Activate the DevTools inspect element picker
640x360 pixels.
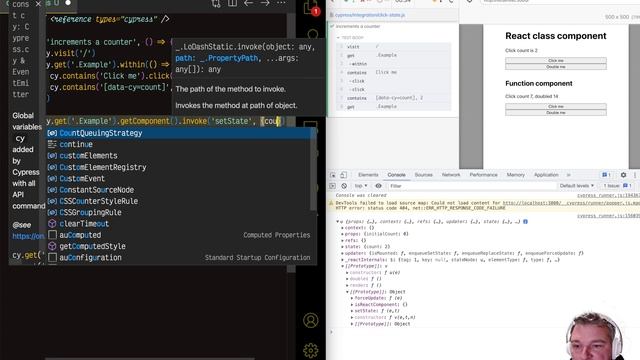click(333, 175)
